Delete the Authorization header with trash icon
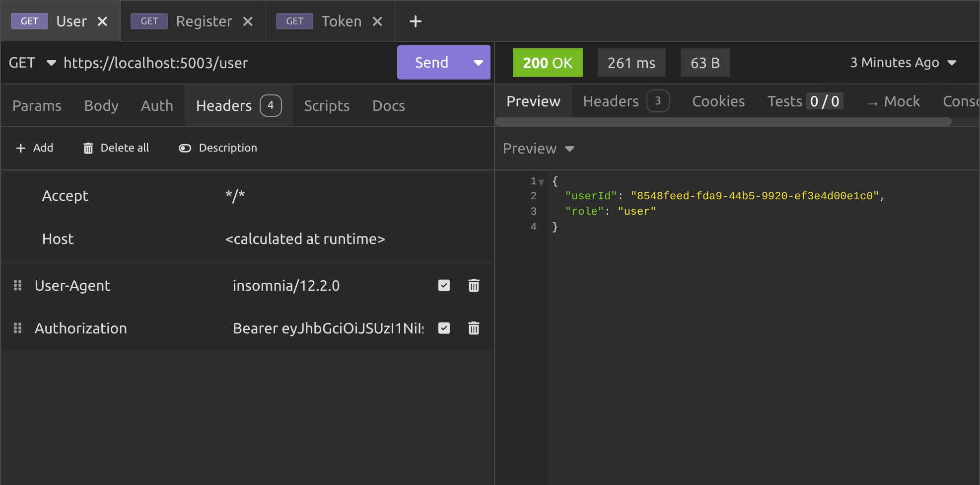The width and height of the screenshot is (980, 485). pos(474,328)
